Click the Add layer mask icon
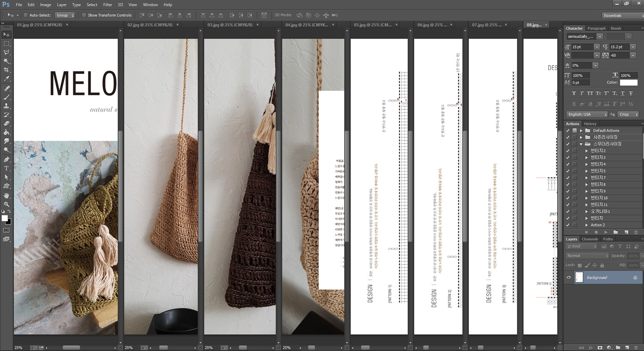The width and height of the screenshot is (644, 351). click(600, 348)
